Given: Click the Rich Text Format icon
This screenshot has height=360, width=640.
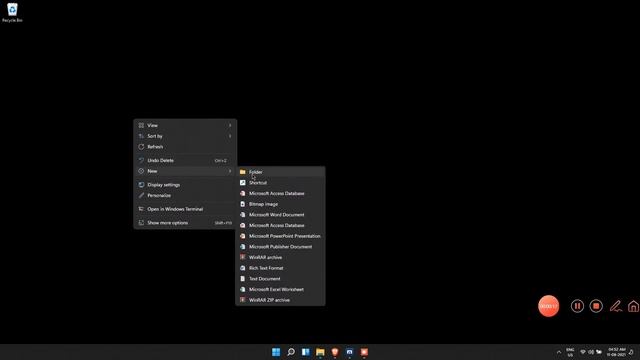Looking at the screenshot, I should [242, 268].
